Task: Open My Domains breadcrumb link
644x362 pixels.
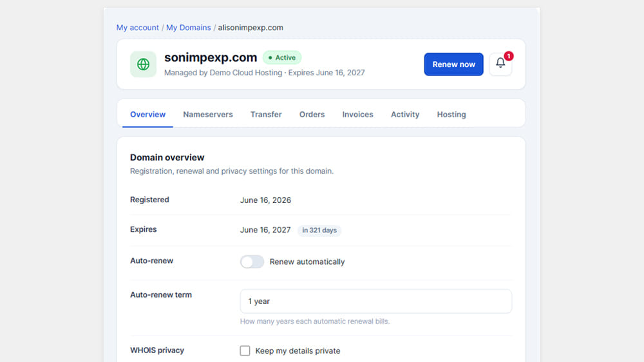Action: tap(189, 28)
